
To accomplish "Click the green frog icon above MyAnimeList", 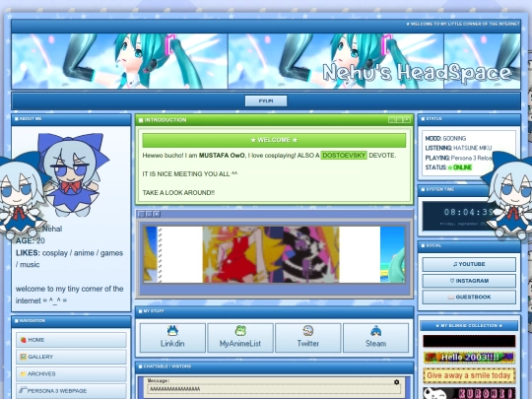I will click(240, 330).
